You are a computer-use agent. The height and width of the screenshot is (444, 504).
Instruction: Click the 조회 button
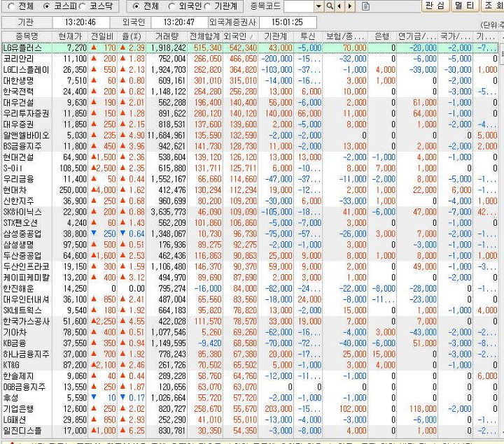pos(492,6)
